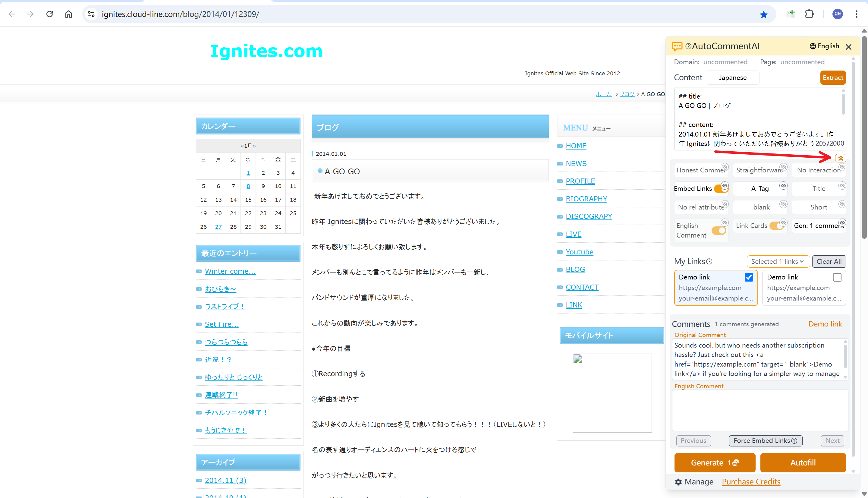This screenshot has height=498, width=868.
Task: Toggle eye icon on Short option
Action: (842, 204)
